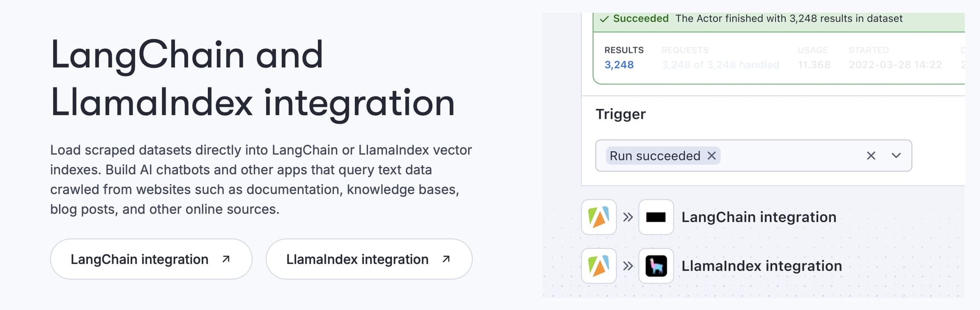
Task: Click the Apify logo beside LlamaIndex integration
Action: [599, 266]
